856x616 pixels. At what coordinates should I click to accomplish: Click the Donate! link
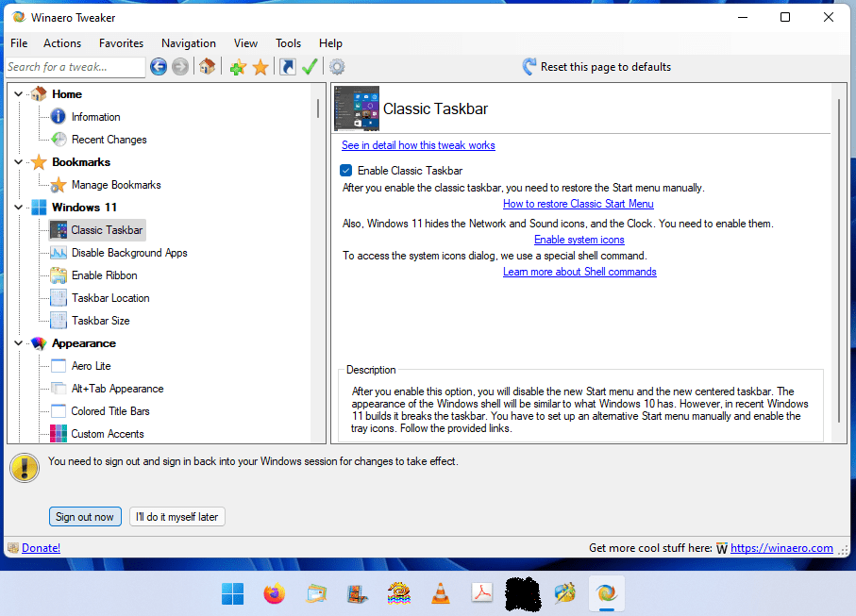(x=41, y=548)
